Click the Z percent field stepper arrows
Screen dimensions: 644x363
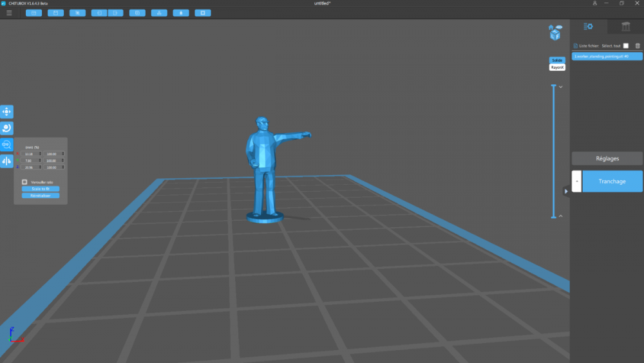(x=63, y=167)
